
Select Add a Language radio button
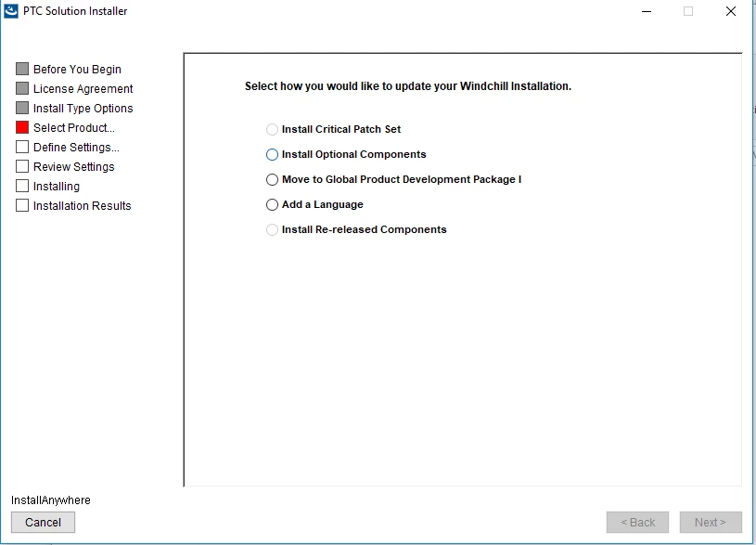point(272,204)
